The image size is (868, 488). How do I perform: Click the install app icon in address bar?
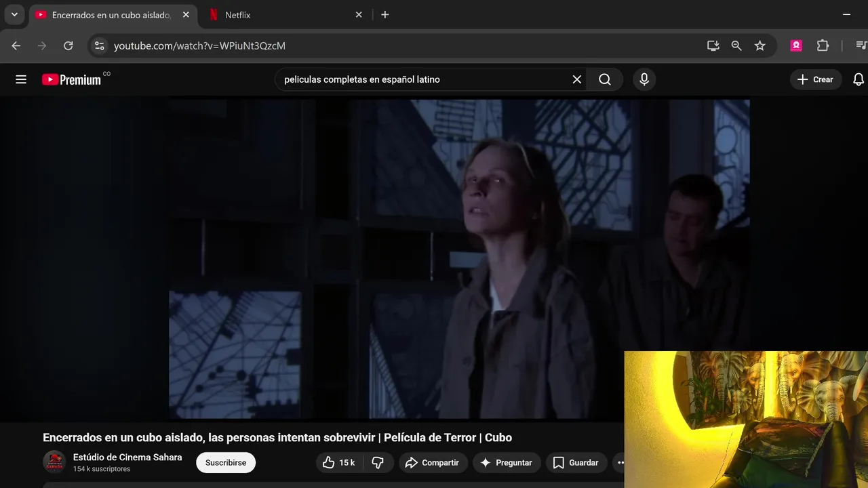(x=713, y=45)
